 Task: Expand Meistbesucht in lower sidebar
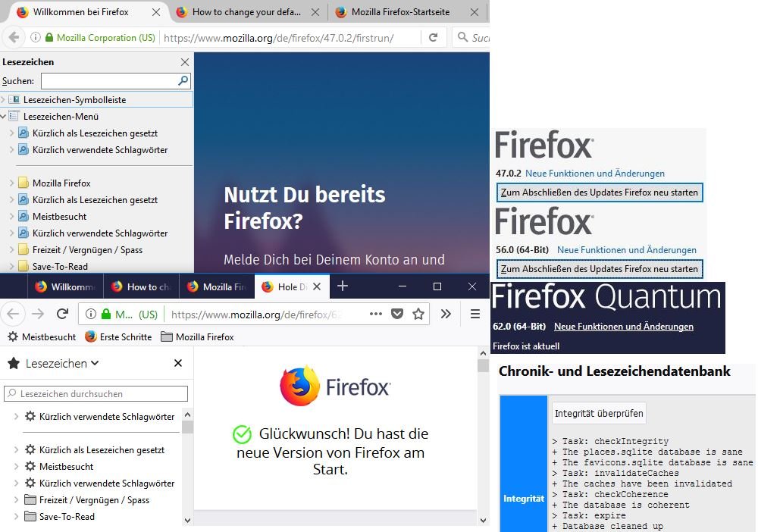tap(17, 466)
